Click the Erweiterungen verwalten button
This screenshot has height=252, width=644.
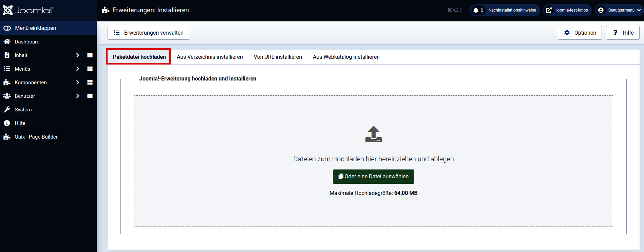[148, 33]
